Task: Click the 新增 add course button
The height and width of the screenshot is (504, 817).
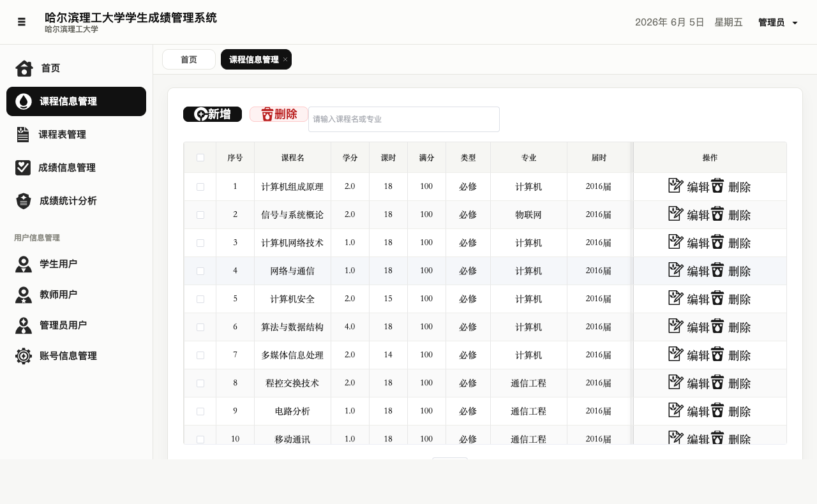Action: click(x=213, y=114)
